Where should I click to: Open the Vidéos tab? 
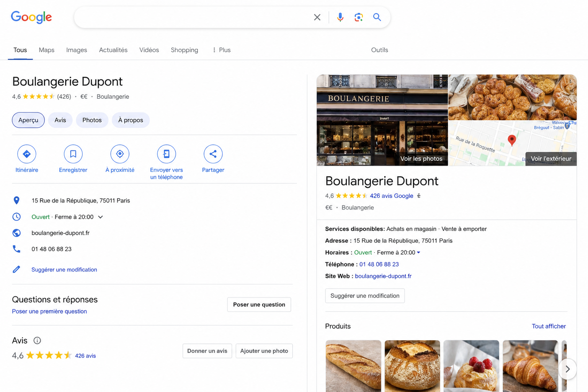149,50
